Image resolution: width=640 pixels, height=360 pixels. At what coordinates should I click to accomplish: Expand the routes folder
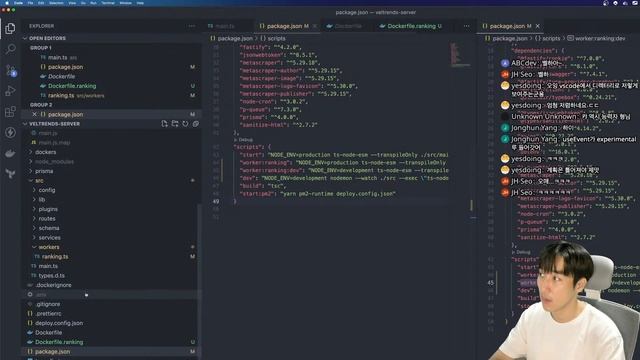47,219
